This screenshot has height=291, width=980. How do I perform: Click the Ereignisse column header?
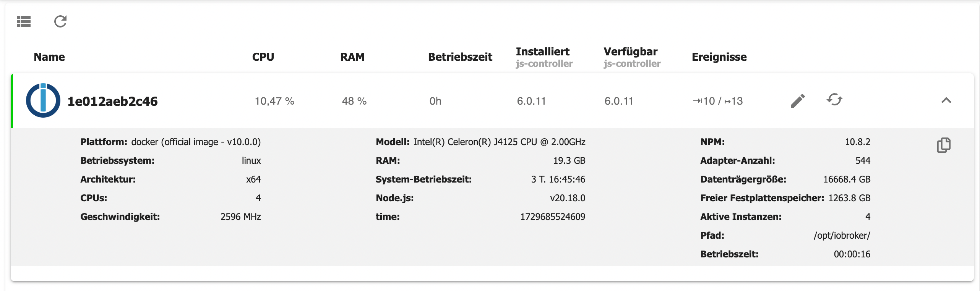coord(719,57)
